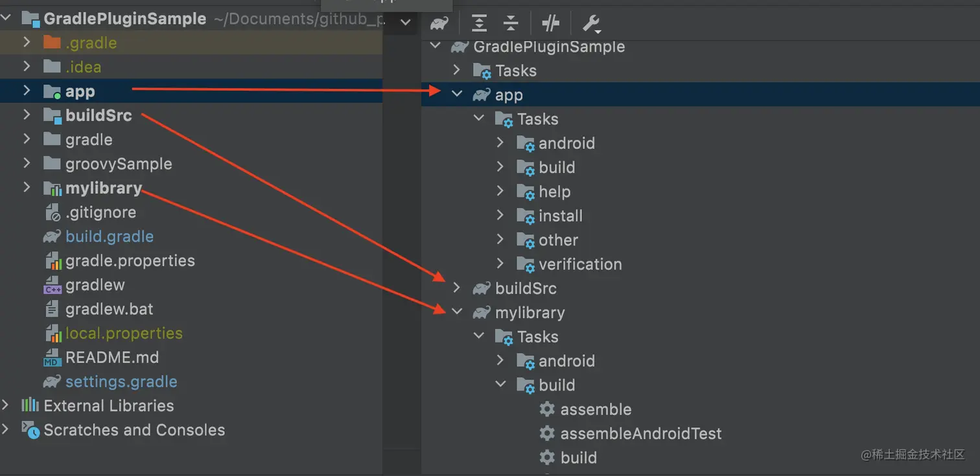Select the Expand All icon in Gradle panel
The width and height of the screenshot is (980, 476).
click(x=478, y=23)
